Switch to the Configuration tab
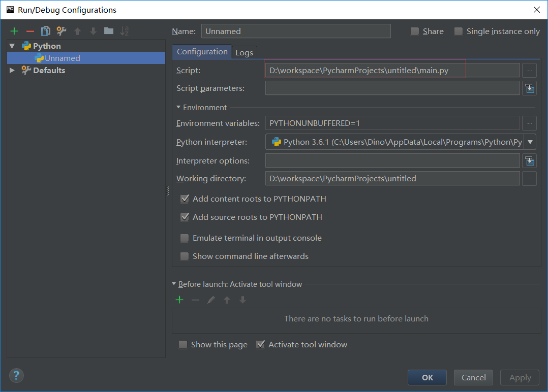The height and width of the screenshot is (392, 548). [202, 52]
